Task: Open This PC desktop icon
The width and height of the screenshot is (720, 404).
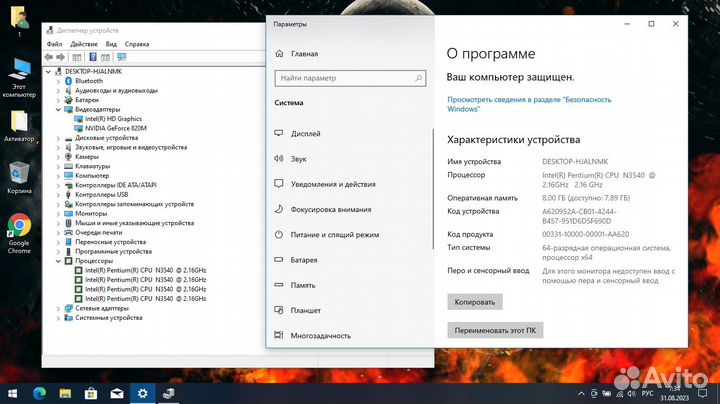Action: coord(19,78)
